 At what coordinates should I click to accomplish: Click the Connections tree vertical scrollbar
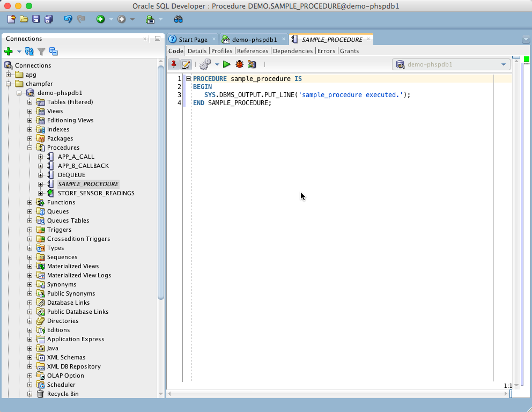(161, 182)
